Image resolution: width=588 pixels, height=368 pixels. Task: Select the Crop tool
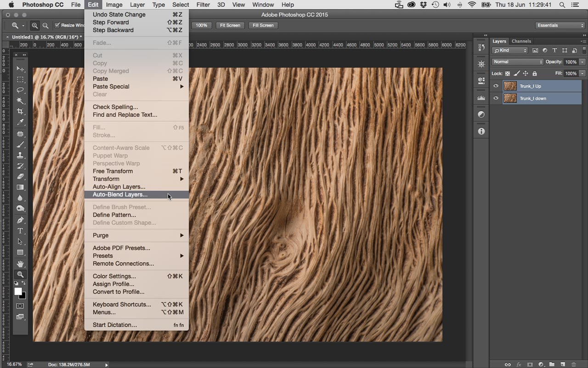tap(20, 111)
